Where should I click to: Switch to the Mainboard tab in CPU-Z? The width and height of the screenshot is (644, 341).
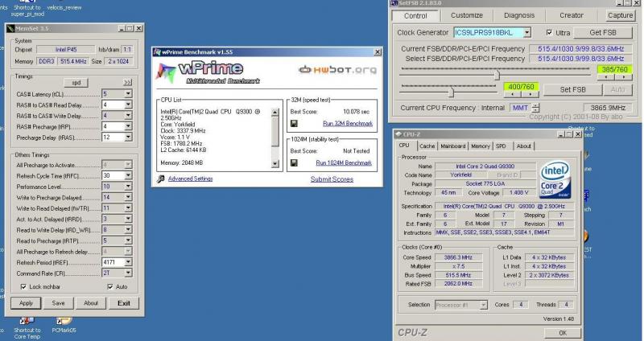(453, 146)
